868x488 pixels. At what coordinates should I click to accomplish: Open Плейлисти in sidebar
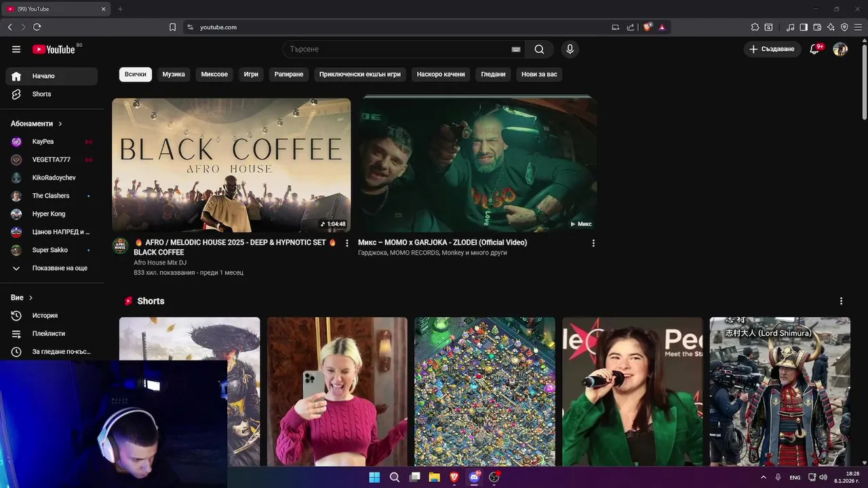52,333
